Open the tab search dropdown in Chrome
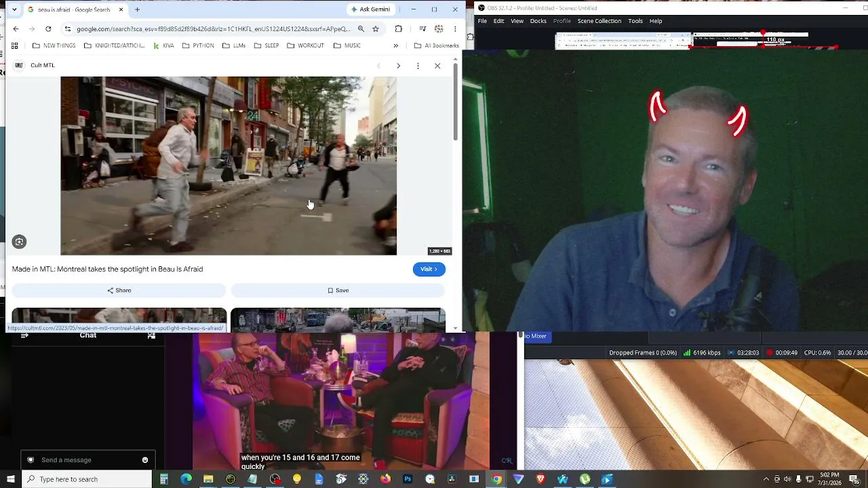Viewport: 868px width, 488px height. (14, 9)
